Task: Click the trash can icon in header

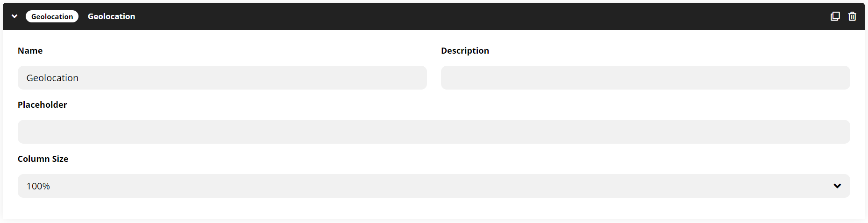Action: click(852, 16)
